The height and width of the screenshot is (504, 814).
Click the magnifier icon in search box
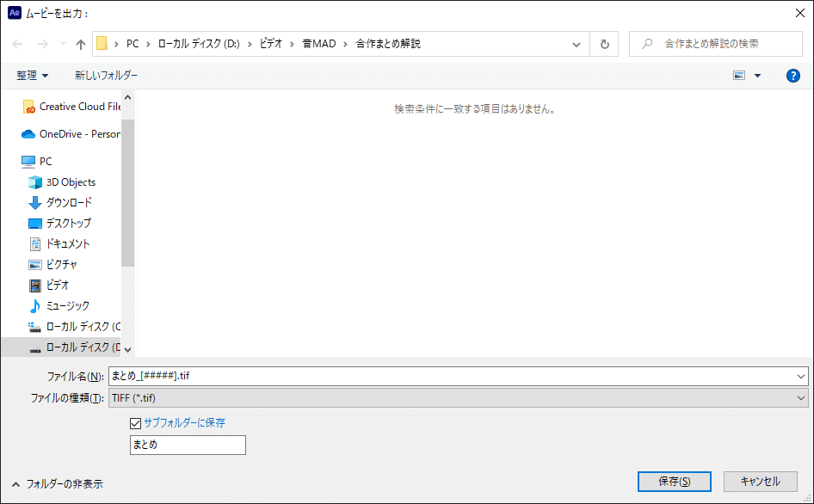coord(647,44)
